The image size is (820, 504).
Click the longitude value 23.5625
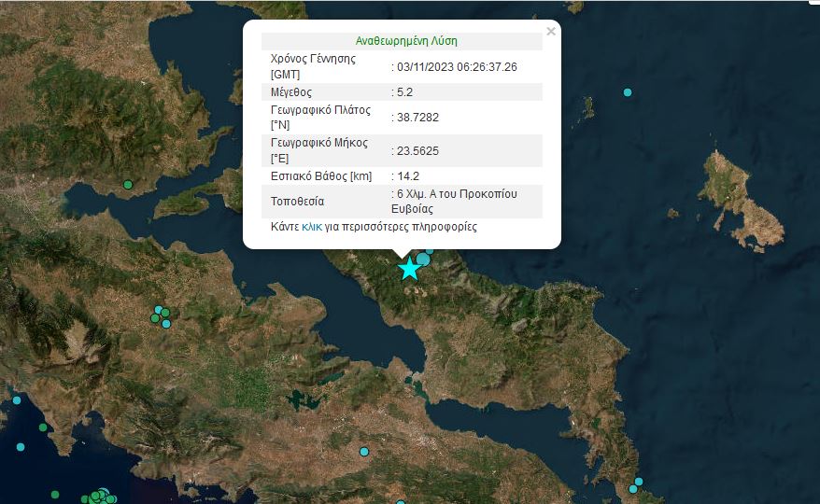(417, 151)
